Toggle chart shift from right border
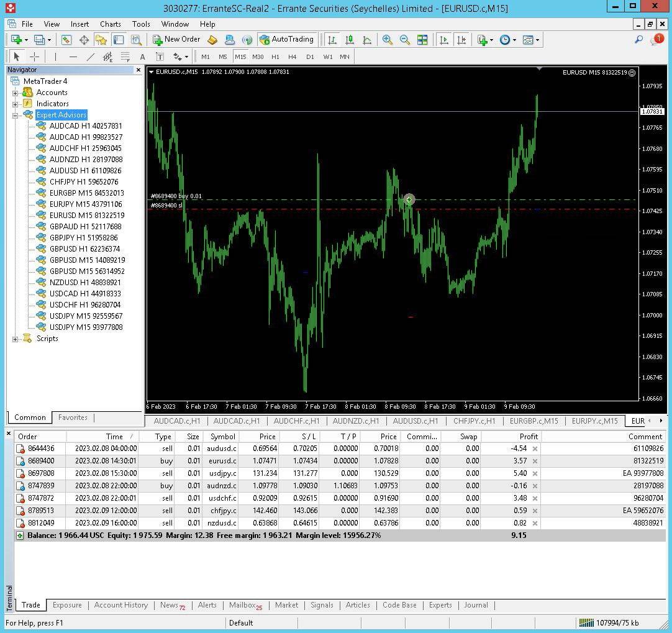 coord(461,40)
